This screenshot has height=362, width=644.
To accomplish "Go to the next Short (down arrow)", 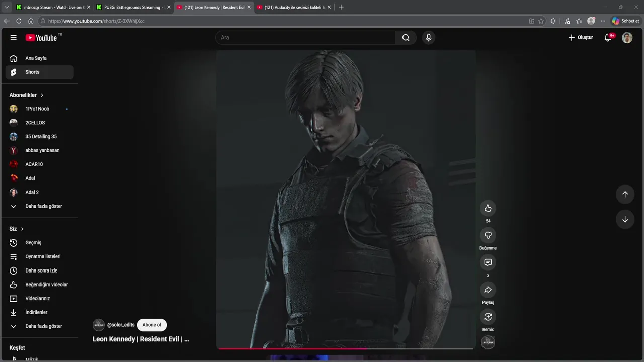I will click(625, 219).
